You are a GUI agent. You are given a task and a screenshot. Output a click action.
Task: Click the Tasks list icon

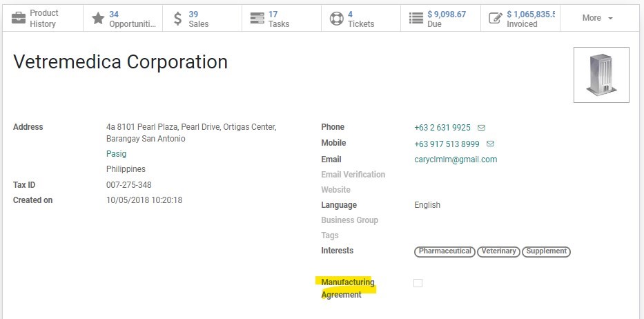pyautogui.click(x=257, y=18)
